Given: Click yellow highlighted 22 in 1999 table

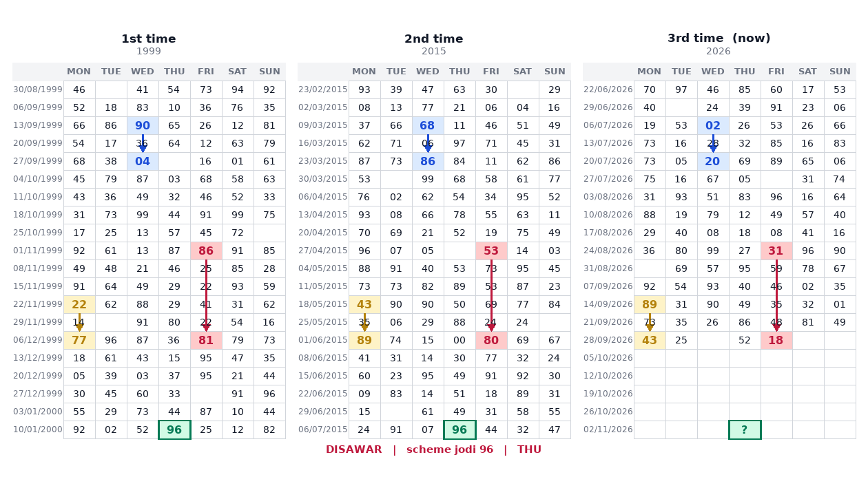Looking at the screenshot, I should [x=79, y=304].
